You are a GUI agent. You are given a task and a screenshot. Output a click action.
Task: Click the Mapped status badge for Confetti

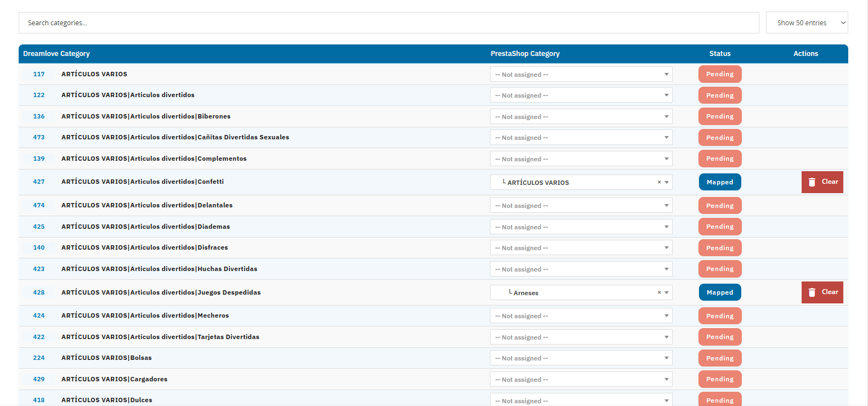click(719, 182)
